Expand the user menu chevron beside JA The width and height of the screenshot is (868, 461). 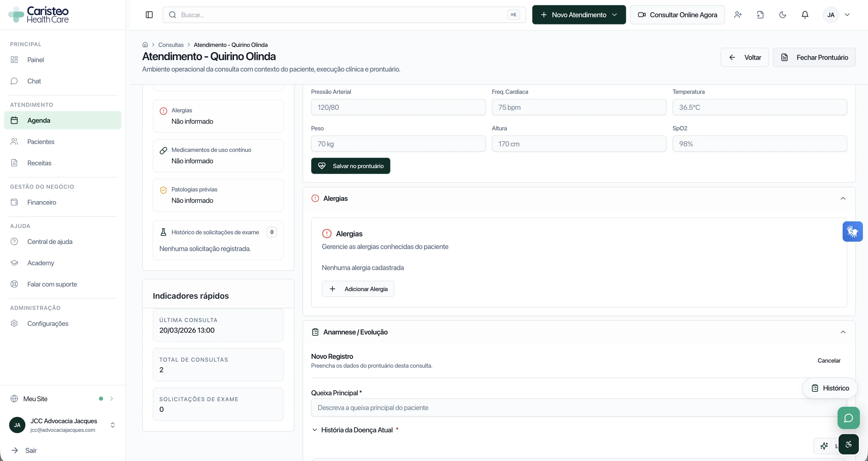847,15
